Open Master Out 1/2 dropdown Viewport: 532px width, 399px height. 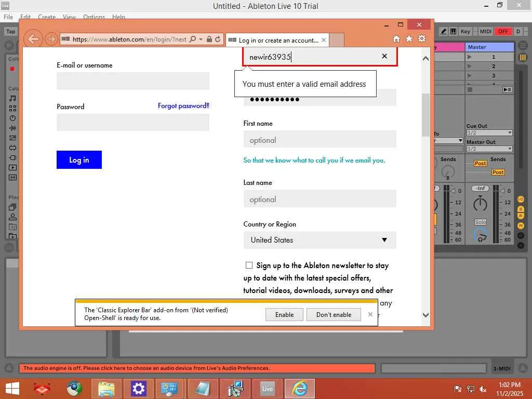pos(489,149)
